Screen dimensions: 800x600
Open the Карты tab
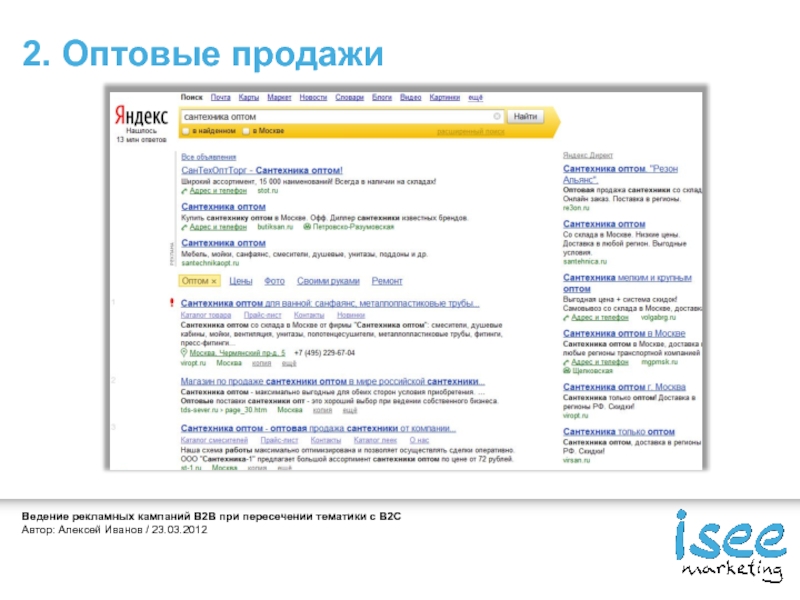point(248,97)
